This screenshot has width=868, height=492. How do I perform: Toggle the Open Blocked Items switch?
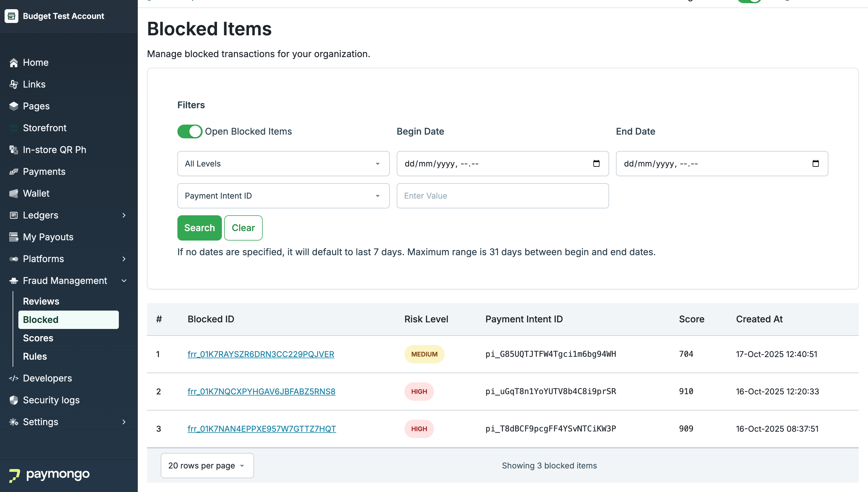[x=189, y=131]
